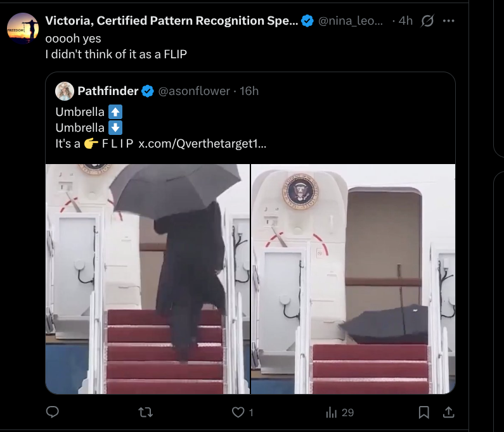Click the quoted tweet's 16h timestamp
The width and height of the screenshot is (504, 432).
click(249, 91)
